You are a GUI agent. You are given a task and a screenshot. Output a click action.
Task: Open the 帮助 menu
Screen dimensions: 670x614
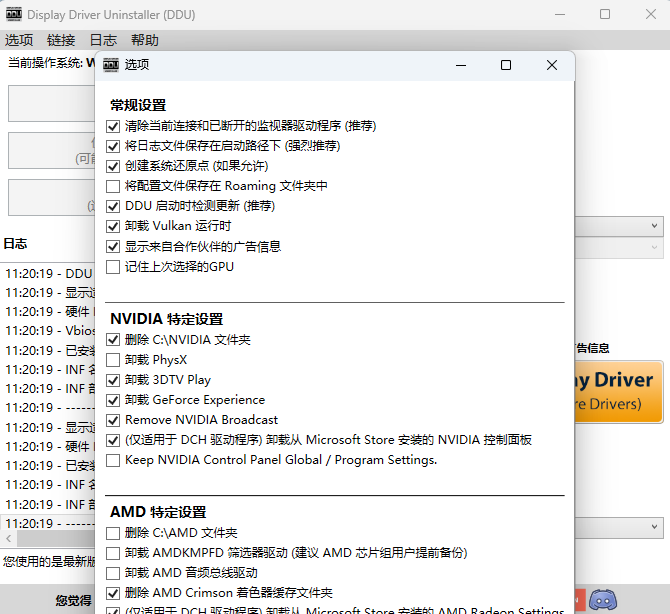tap(144, 40)
